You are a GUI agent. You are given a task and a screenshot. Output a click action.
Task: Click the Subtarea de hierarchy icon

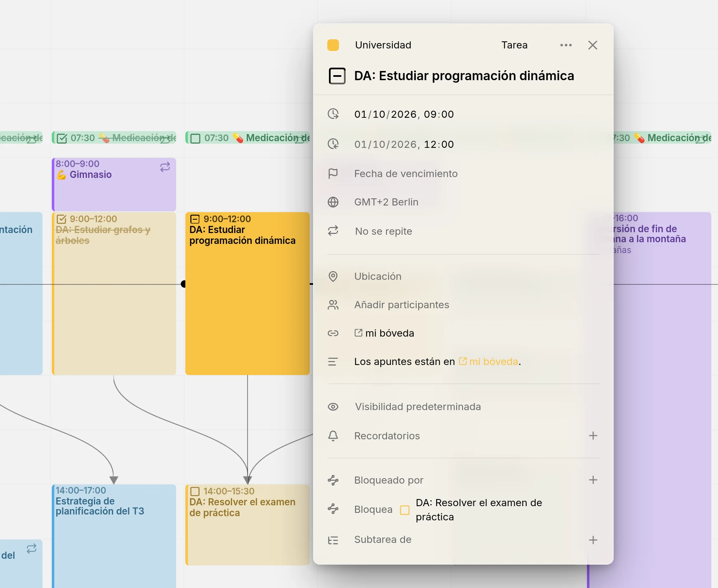(333, 540)
